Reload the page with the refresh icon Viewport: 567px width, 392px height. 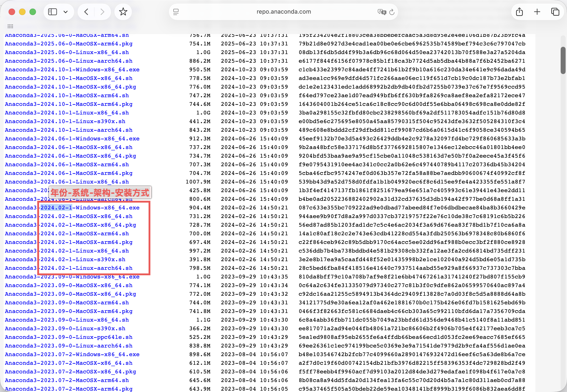392,12
